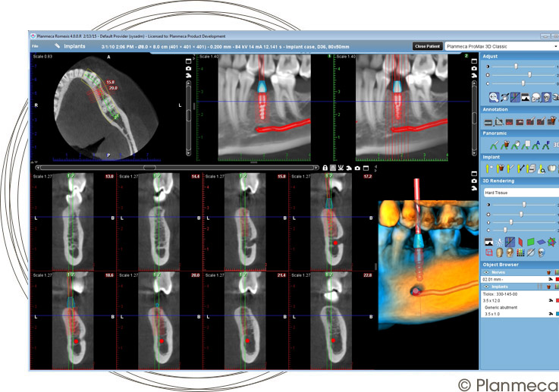Click the blue color swatch on the 3.5 x 1.0 row
Screen dimensions: 559x392
pyautogui.click(x=557, y=314)
